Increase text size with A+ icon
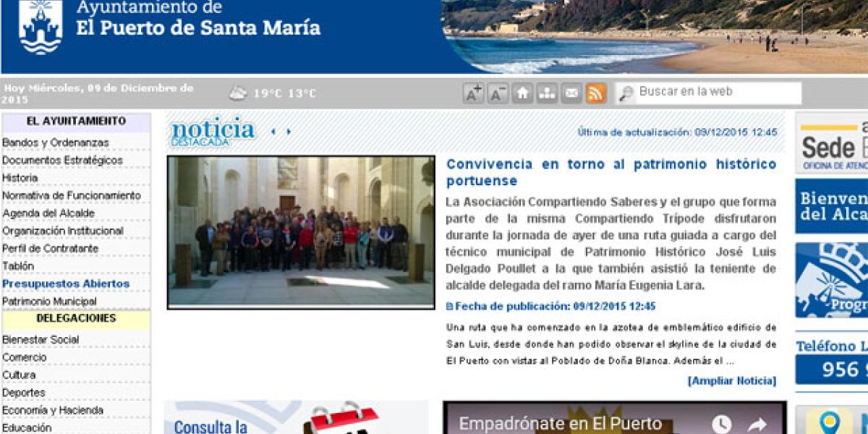The image size is (868, 434). [x=473, y=93]
